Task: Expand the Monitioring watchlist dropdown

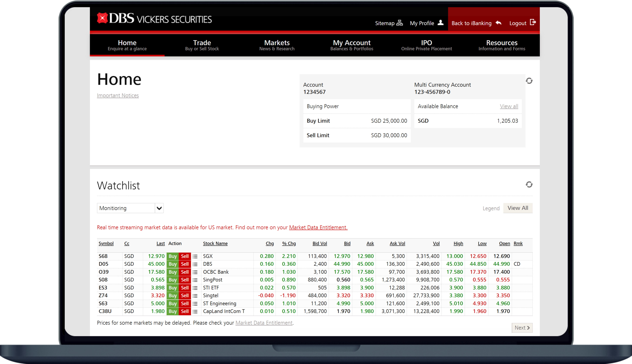Action: (x=159, y=208)
